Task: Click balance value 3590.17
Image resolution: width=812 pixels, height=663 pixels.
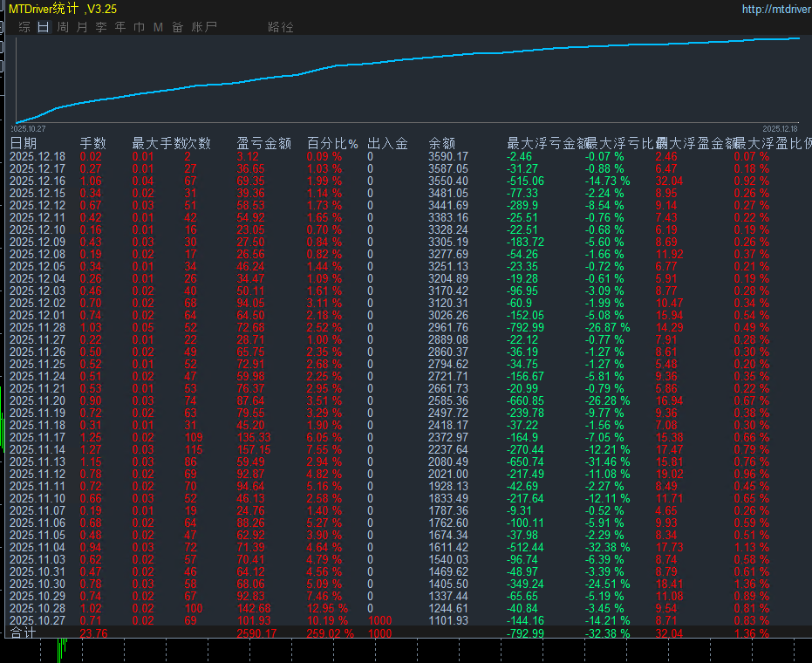Action: coord(448,156)
